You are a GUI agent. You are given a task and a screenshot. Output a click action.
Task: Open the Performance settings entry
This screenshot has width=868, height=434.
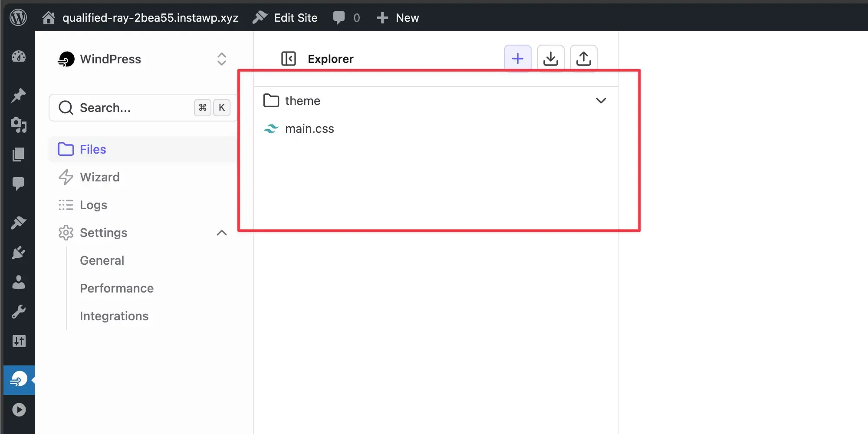point(116,288)
